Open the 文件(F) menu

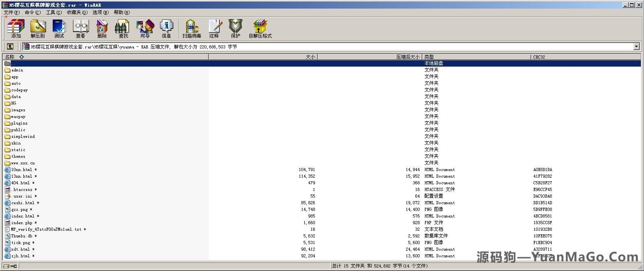tap(12, 12)
